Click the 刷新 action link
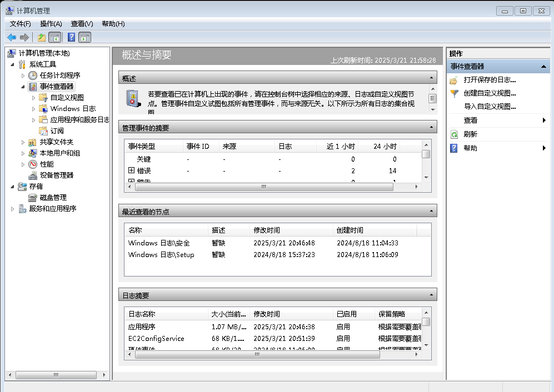The width and height of the screenshot is (554, 392). coord(470,134)
